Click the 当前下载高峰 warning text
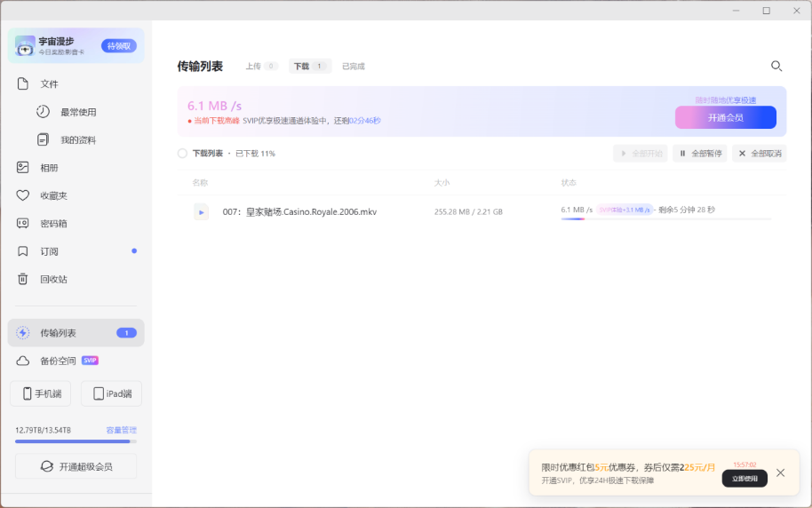Viewport: 812px width, 508px height. tap(217, 121)
